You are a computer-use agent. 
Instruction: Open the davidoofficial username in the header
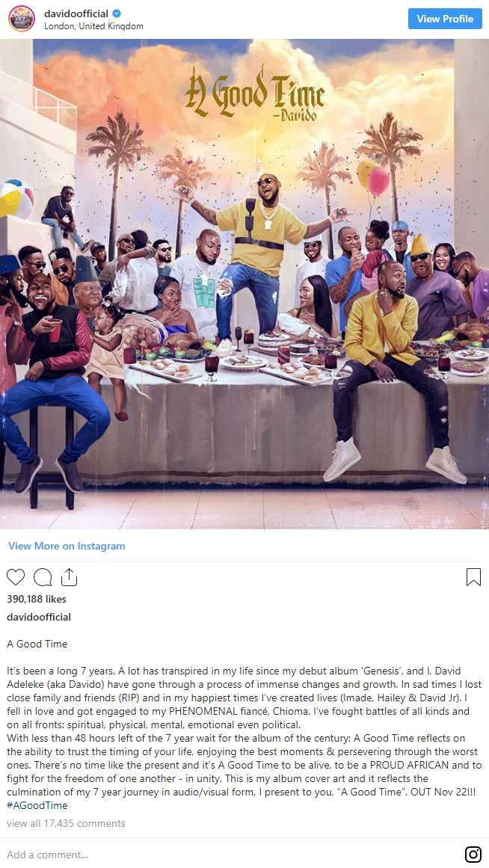[76, 14]
